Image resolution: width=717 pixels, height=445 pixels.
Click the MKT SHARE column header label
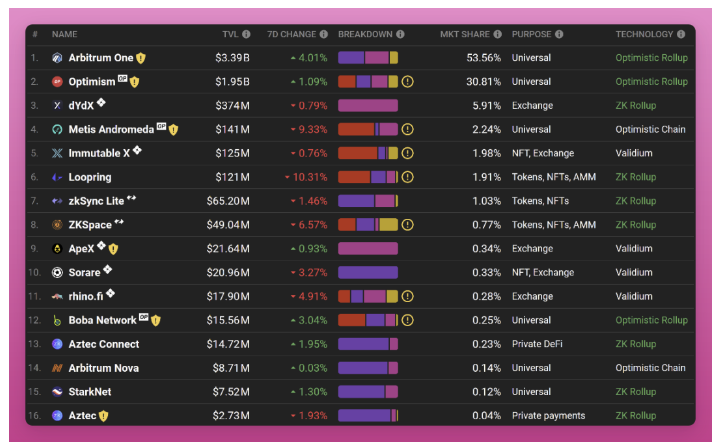click(465, 34)
